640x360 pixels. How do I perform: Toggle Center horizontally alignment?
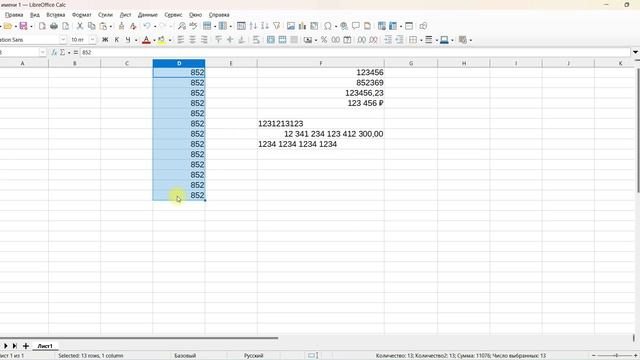(x=192, y=40)
